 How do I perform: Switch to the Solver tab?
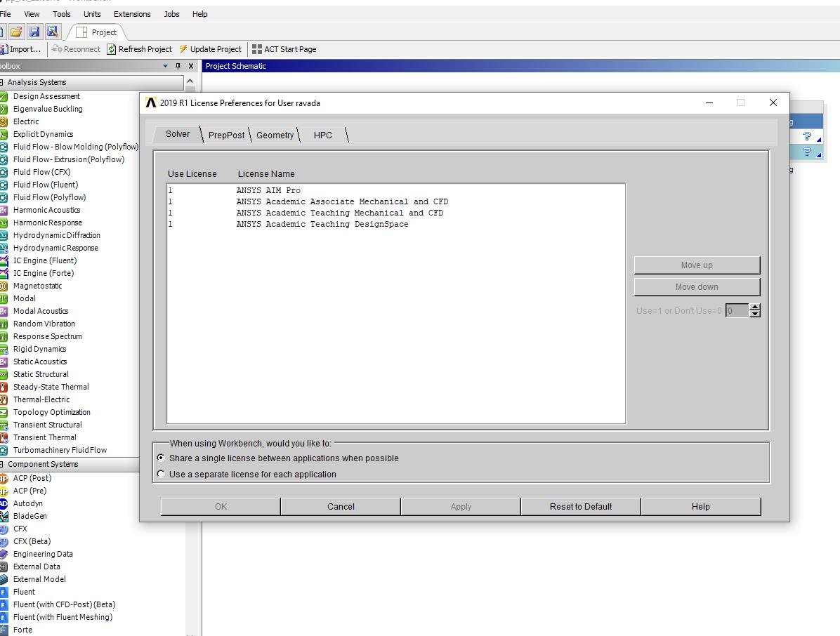(x=177, y=134)
